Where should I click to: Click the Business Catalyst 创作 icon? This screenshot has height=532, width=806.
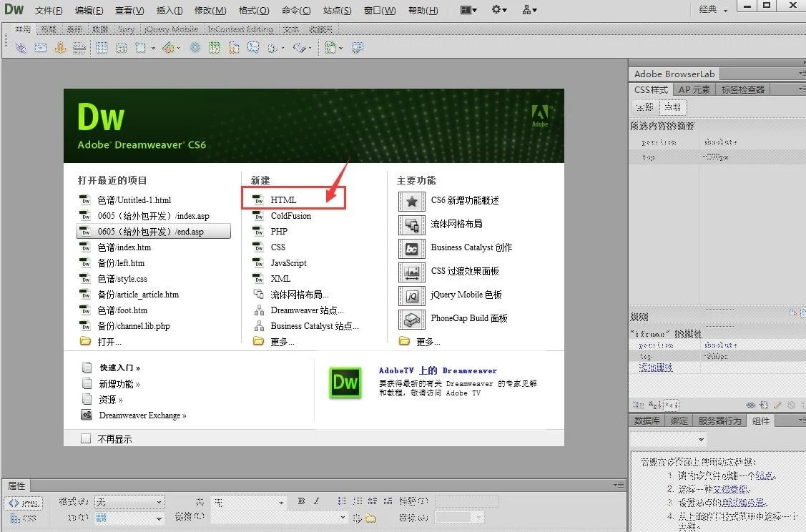(411, 248)
